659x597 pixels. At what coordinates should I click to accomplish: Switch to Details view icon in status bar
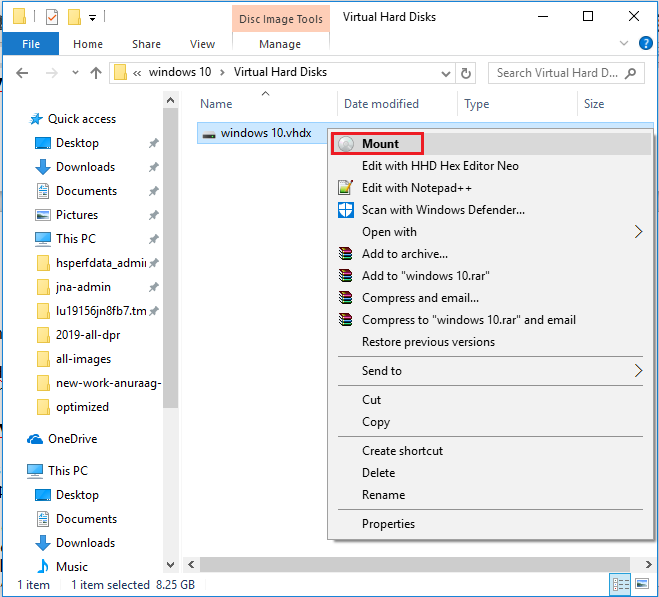(620, 584)
